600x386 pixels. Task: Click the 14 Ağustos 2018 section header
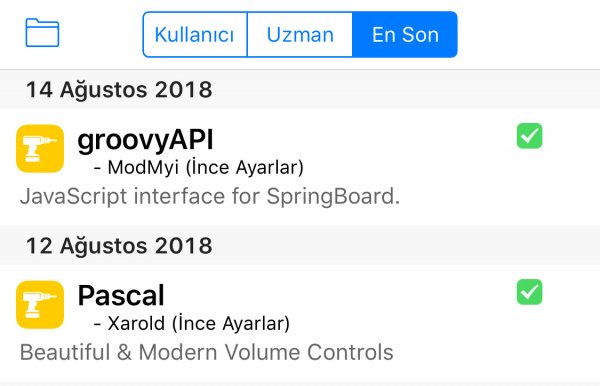click(x=300, y=90)
